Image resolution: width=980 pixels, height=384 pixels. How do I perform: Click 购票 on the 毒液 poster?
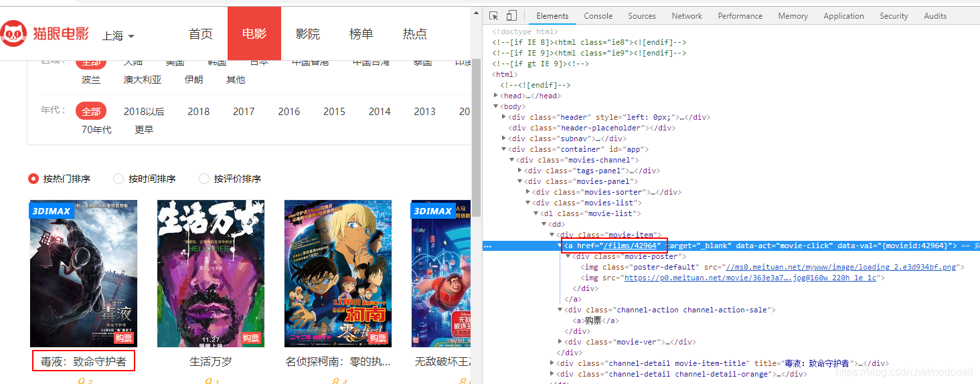(x=124, y=339)
